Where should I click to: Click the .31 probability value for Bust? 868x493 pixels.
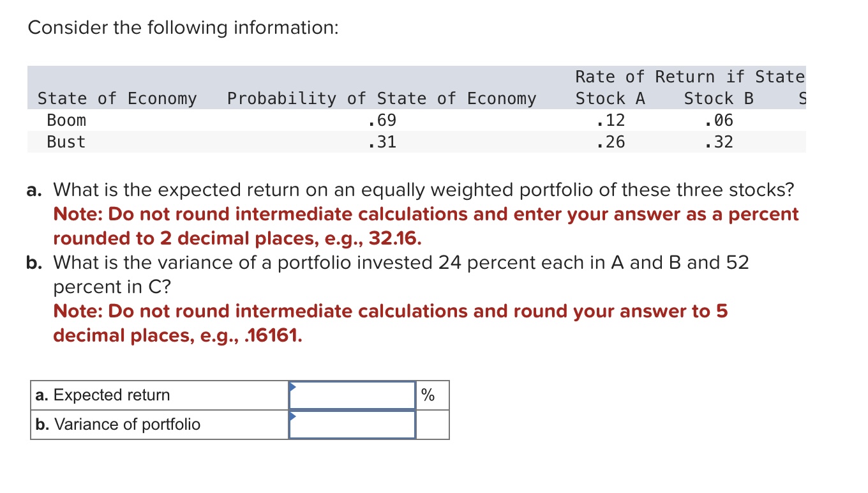383,142
